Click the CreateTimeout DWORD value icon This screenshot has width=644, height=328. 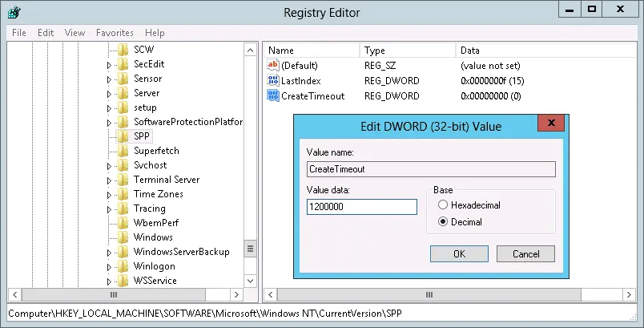tap(272, 95)
